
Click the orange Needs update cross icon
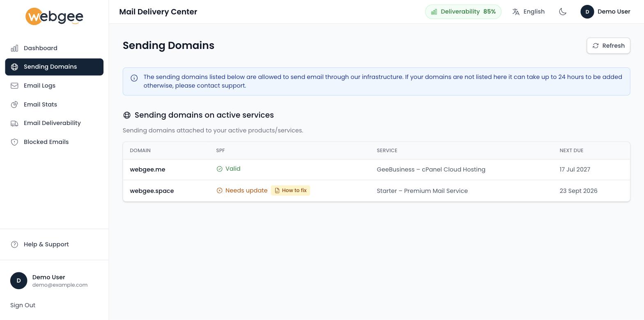pyautogui.click(x=219, y=190)
